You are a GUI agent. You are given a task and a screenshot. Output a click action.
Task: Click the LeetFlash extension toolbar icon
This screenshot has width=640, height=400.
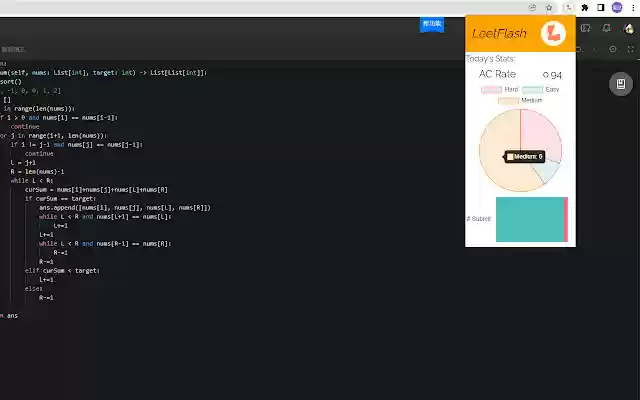pyautogui.click(x=568, y=7)
